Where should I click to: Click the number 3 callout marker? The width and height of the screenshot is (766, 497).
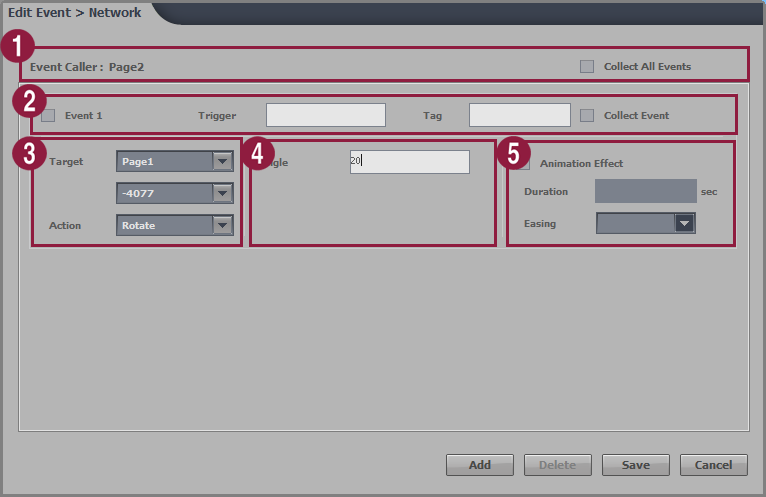point(28,154)
